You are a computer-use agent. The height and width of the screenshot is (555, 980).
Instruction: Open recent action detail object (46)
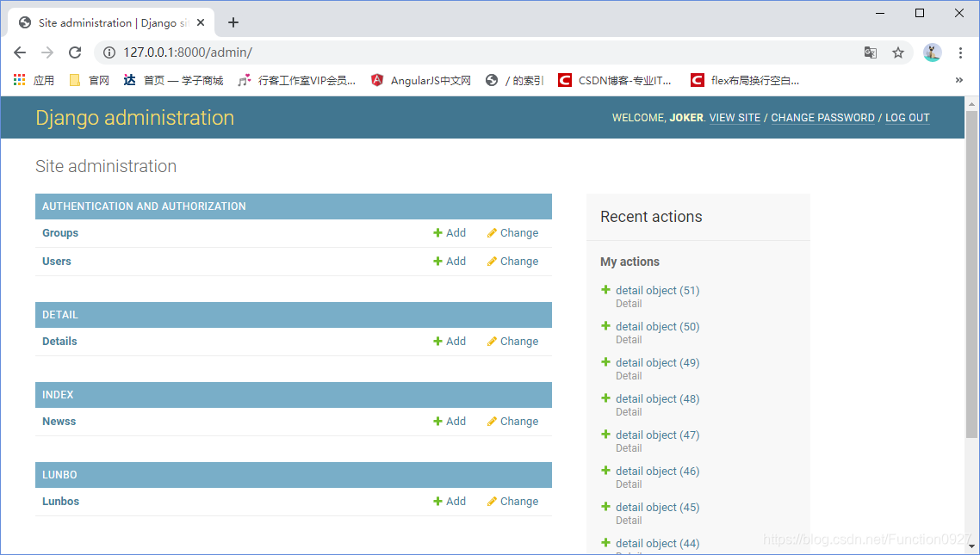coord(658,472)
